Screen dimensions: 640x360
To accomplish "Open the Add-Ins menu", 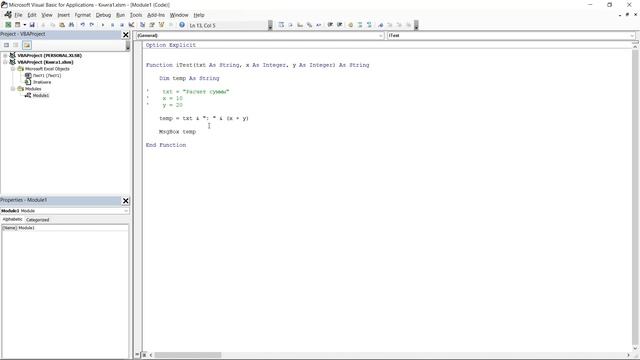I will pyautogui.click(x=156, y=15).
